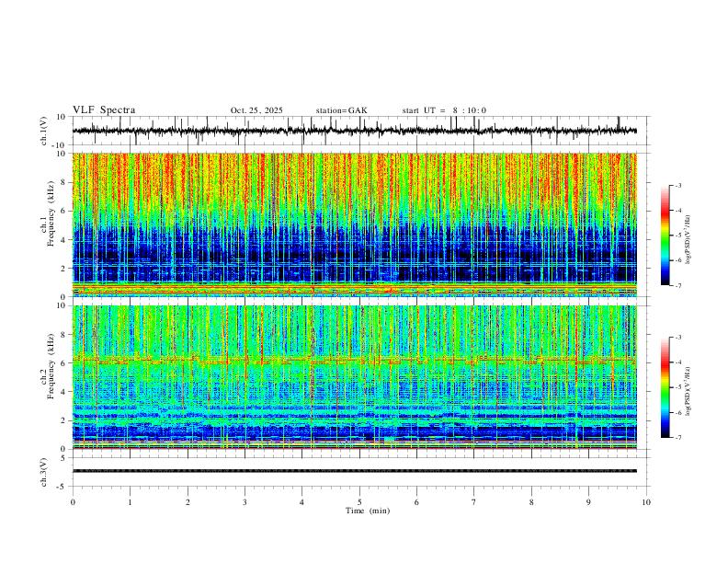The height and width of the screenshot is (563, 728).
Task: Click the ch.2 spectrogram panel
Action: coord(355,377)
